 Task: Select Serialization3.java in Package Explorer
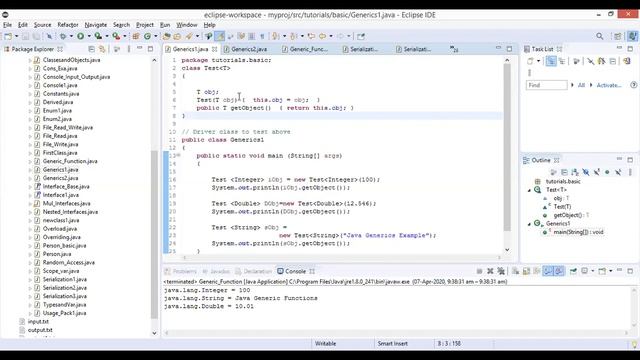[x=64, y=296]
